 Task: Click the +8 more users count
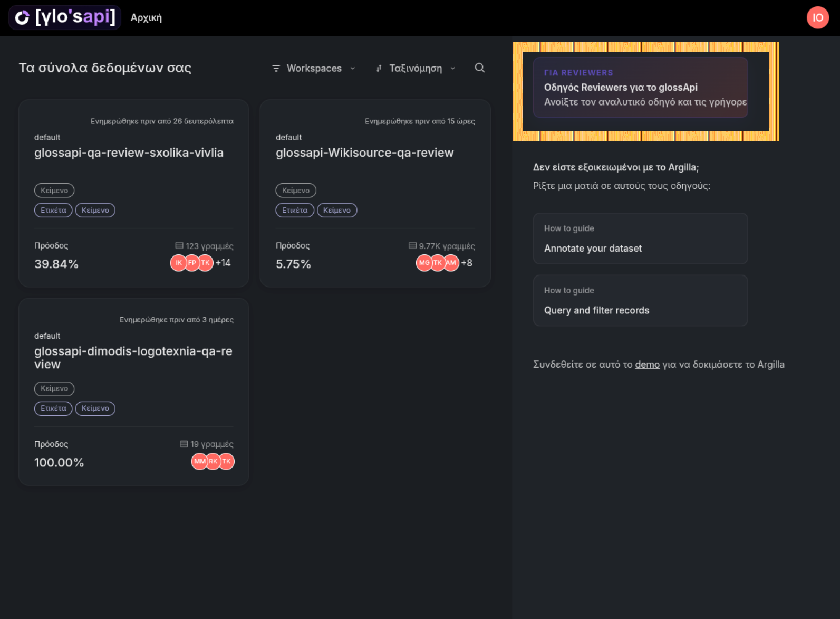point(467,263)
